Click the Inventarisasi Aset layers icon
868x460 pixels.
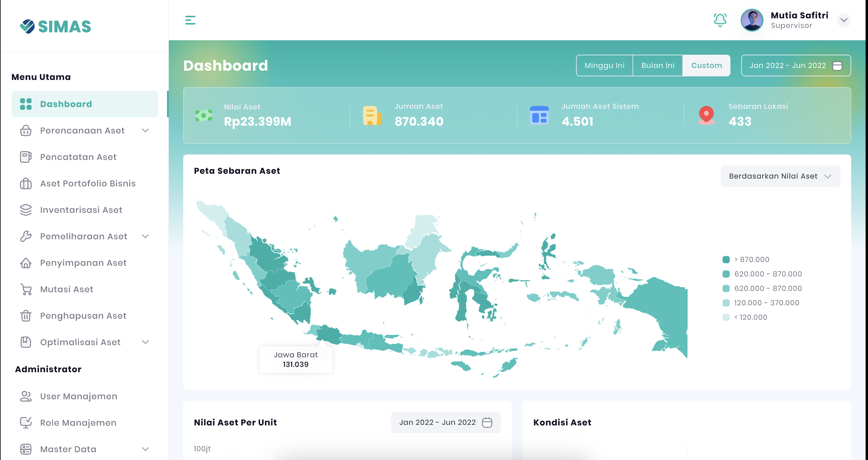click(x=26, y=210)
